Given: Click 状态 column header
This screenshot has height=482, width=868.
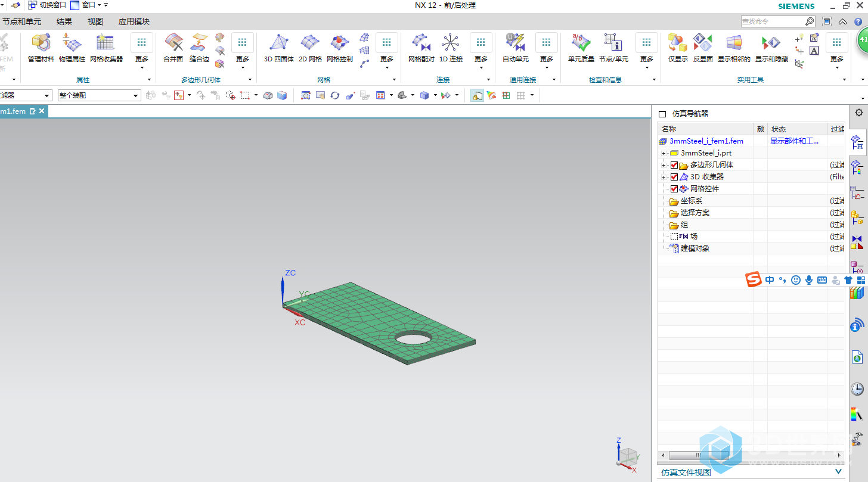Looking at the screenshot, I should 797,129.
